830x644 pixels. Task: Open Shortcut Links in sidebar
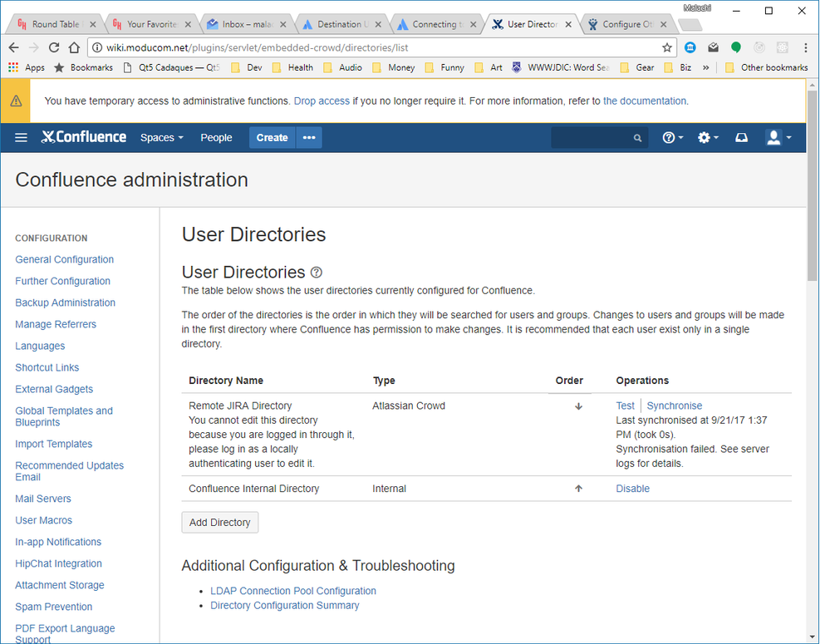tap(47, 367)
